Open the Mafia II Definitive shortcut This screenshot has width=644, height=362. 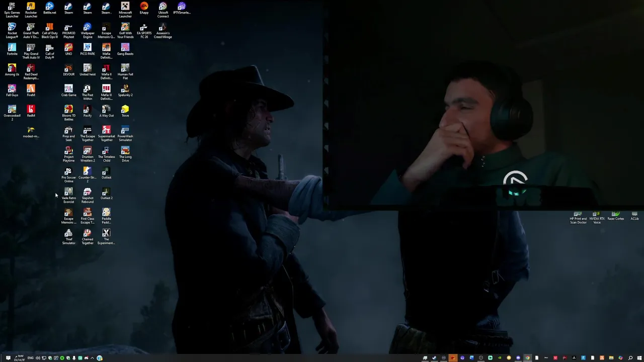(x=106, y=71)
